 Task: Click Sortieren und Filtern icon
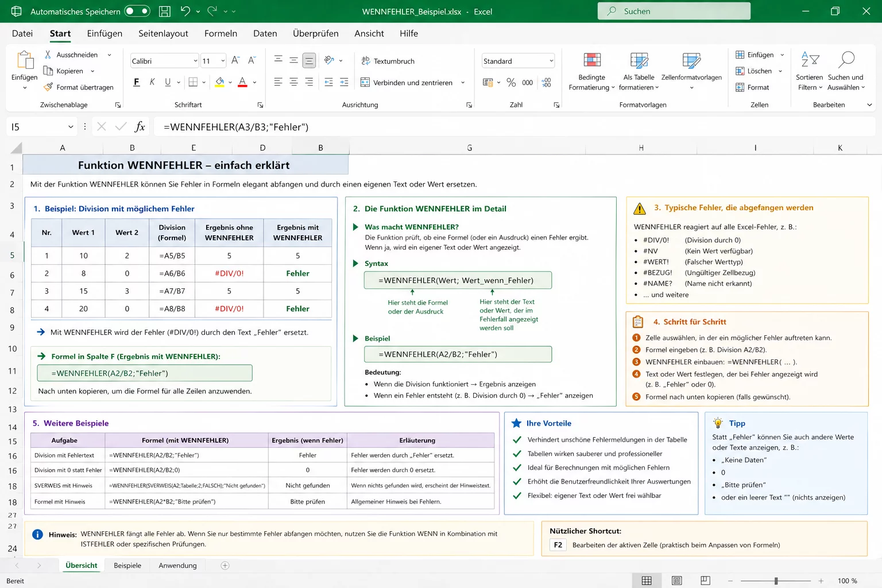point(810,60)
